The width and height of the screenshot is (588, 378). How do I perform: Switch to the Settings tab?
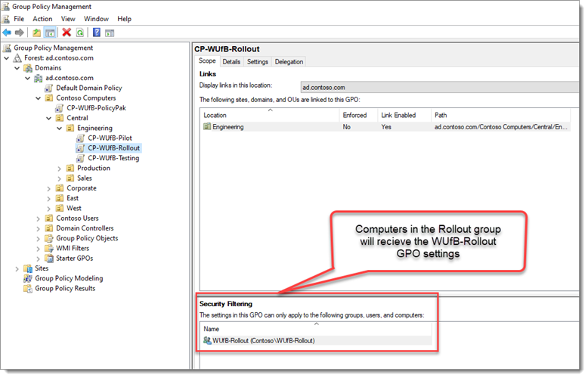(258, 62)
